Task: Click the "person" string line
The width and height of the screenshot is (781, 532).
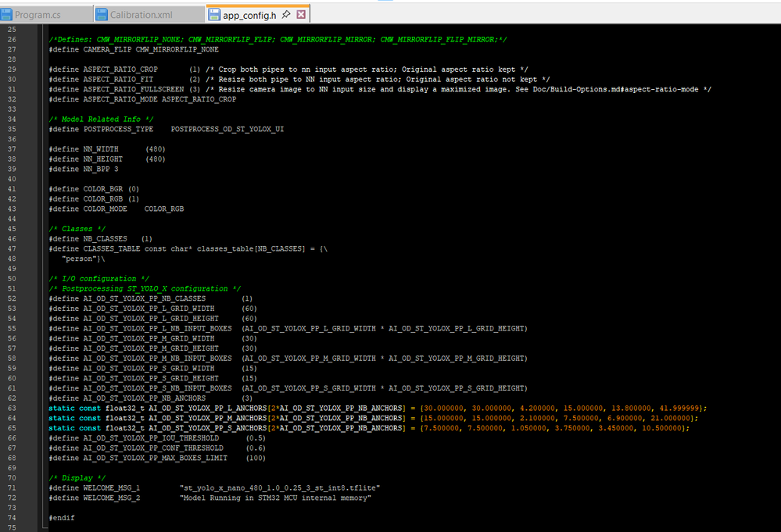Action: tap(83, 259)
